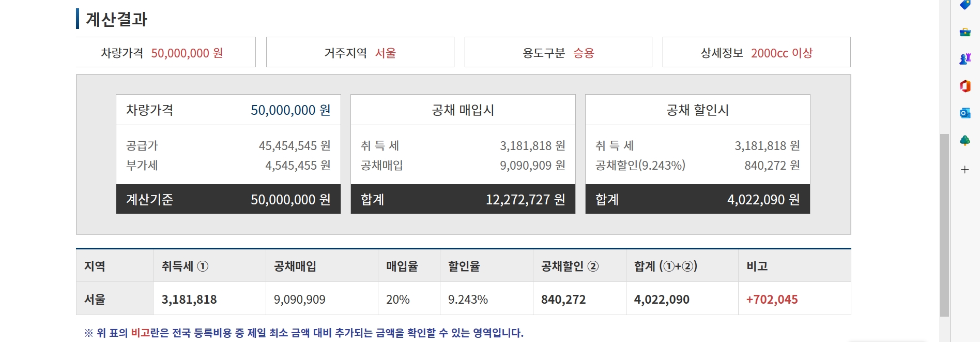Image resolution: width=980 pixels, height=342 pixels.
Task: Open the Shopping tag icon in sidebar
Action: 964,5
